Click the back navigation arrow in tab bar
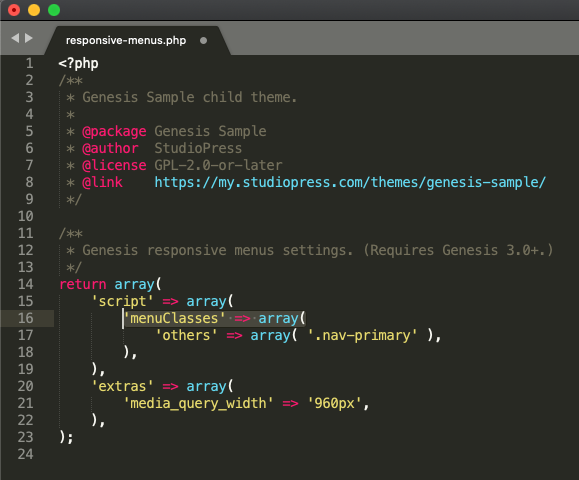The height and width of the screenshot is (480, 579). click(15, 38)
